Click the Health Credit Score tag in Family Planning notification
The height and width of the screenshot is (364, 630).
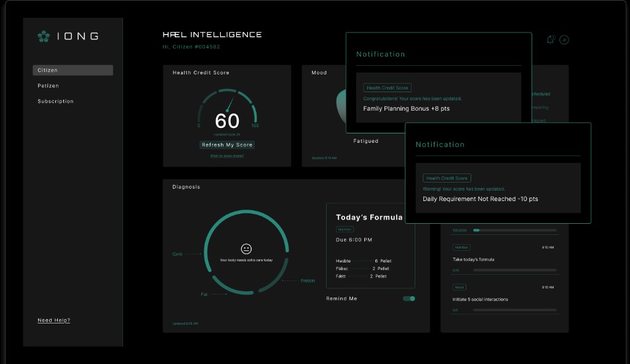point(388,88)
